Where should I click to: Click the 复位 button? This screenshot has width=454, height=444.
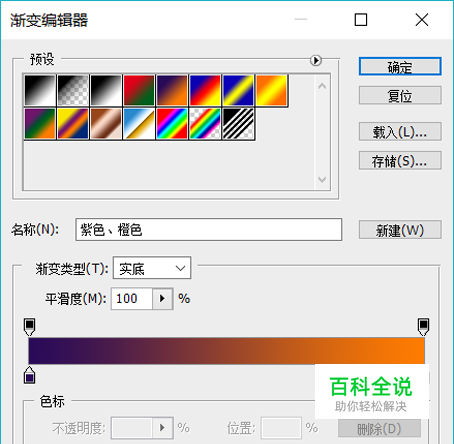(x=400, y=95)
